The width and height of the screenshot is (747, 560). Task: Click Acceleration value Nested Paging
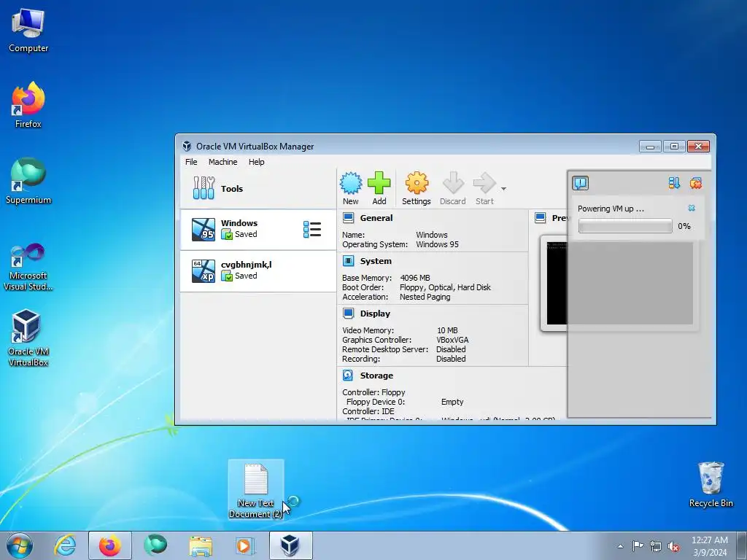coord(425,297)
